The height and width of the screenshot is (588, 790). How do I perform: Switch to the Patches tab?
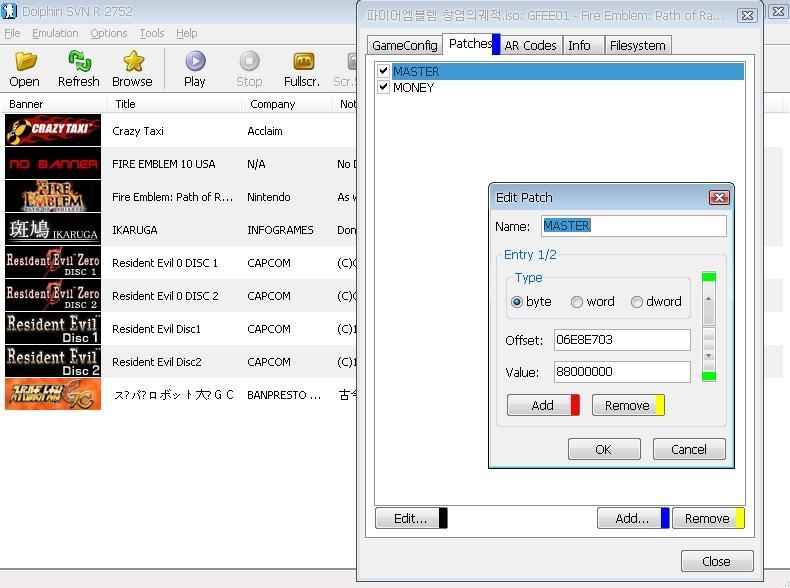[472, 44]
